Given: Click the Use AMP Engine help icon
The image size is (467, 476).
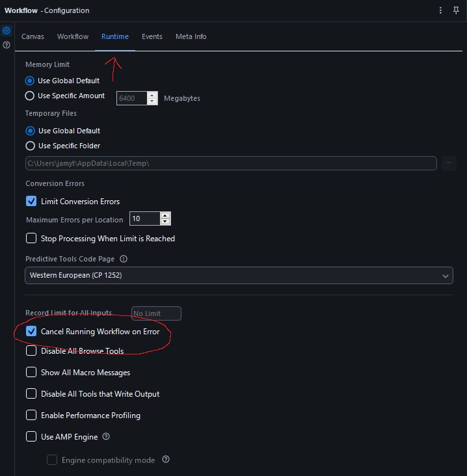Looking at the screenshot, I should 106,437.
